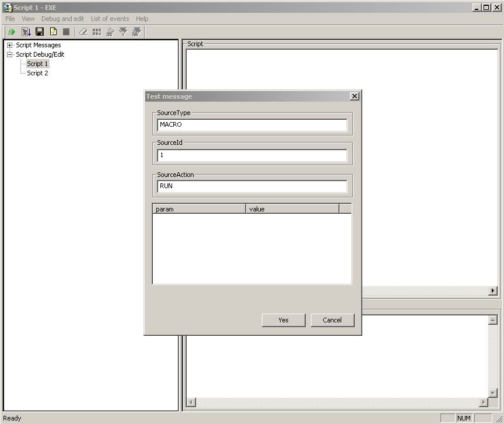
Task: Click the SourceAction field containing RUN
Action: [252, 186]
